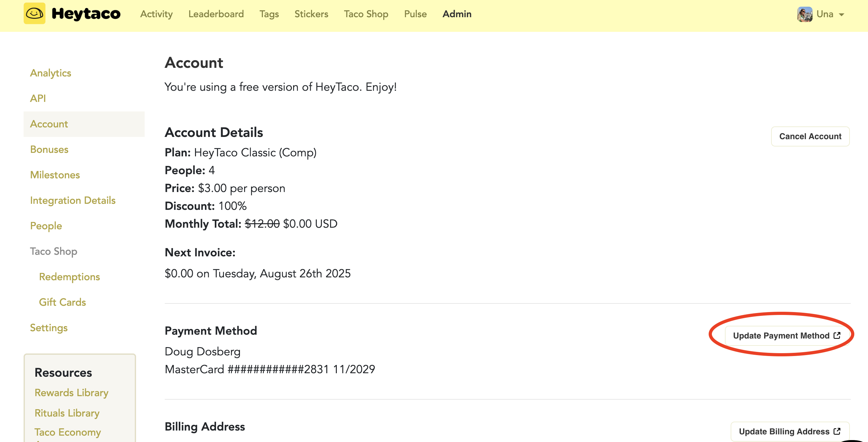
Task: Click the Heytaco wordmark
Action: point(86,14)
